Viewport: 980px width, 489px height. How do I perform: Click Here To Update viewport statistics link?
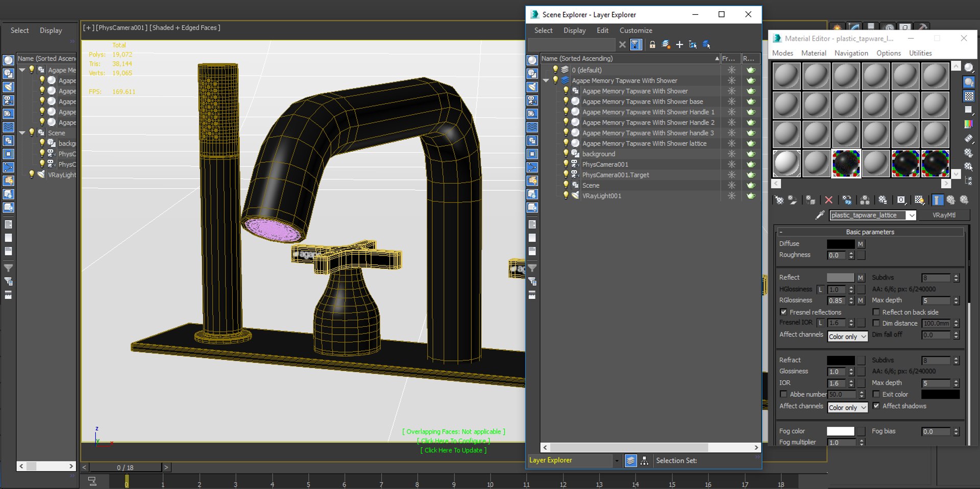pos(453,450)
